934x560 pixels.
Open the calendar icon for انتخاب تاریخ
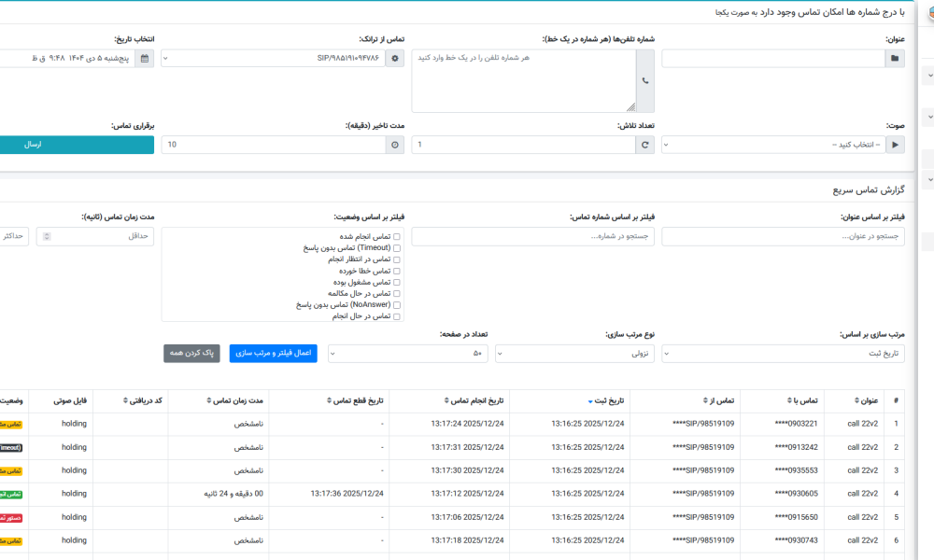tap(145, 59)
